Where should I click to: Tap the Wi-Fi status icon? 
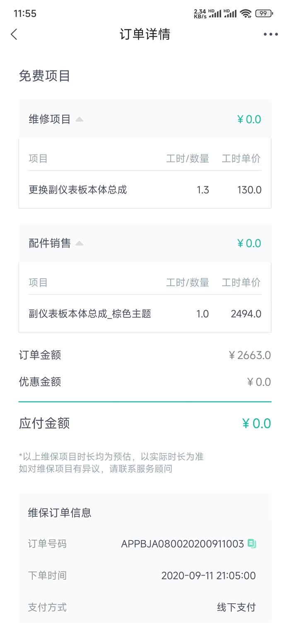(246, 14)
